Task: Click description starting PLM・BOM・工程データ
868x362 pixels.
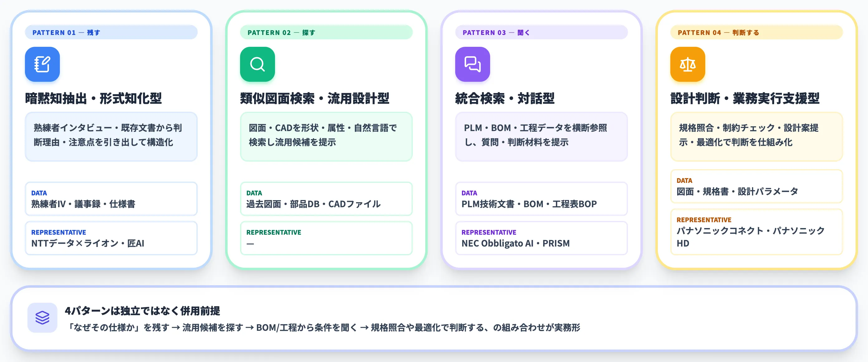Action: click(x=535, y=135)
